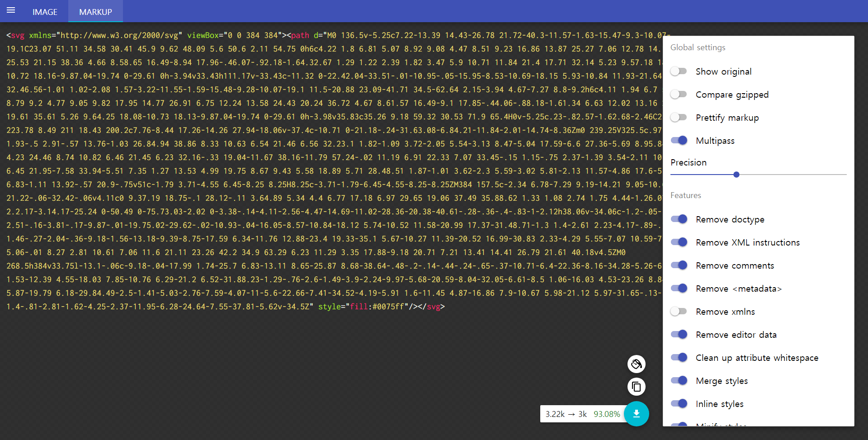
Task: Click the 3.22k → 3k size readout
Action: point(566,414)
